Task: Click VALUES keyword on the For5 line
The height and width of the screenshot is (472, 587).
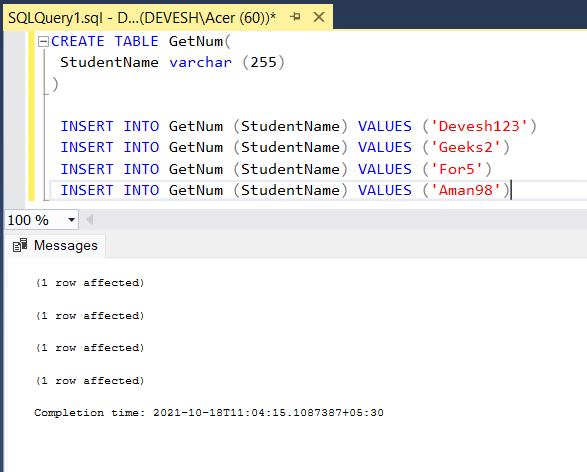Action: coord(385,170)
